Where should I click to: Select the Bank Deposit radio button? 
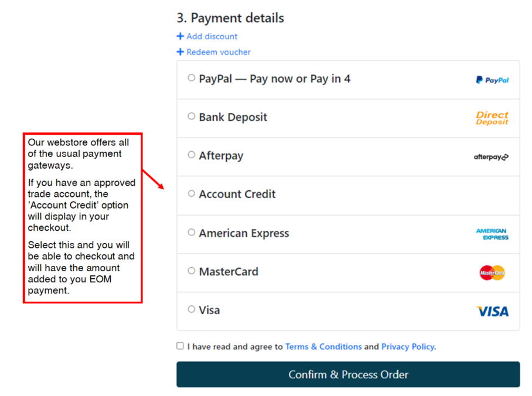point(192,117)
